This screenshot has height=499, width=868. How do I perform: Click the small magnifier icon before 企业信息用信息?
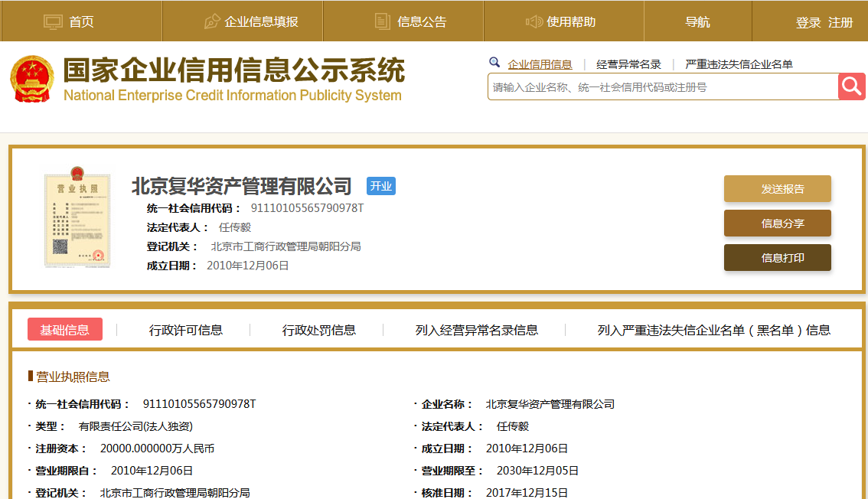pyautogui.click(x=494, y=62)
